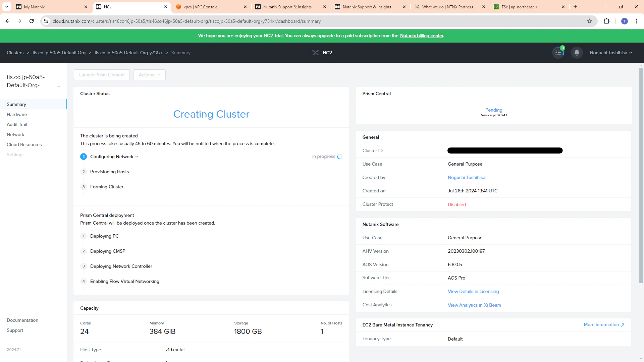Switch to What we do NTNX Partners tab

tap(449, 7)
